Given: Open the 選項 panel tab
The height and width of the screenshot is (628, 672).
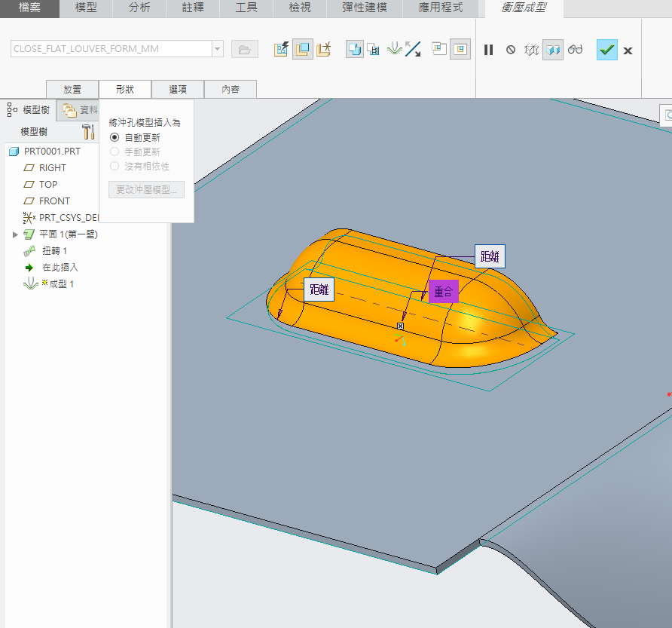Looking at the screenshot, I should pos(178,89).
